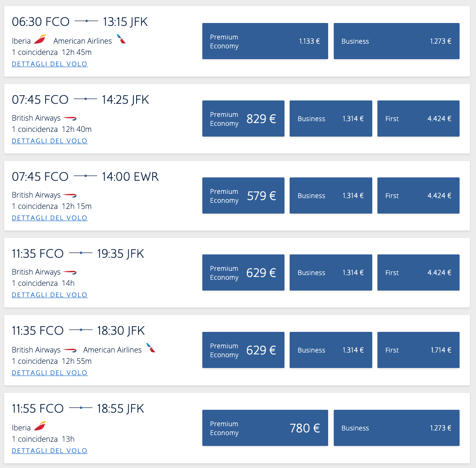Screen dimensions: 476x468
Task: Open flight details for the 06:30 departure
Action: coord(49,64)
